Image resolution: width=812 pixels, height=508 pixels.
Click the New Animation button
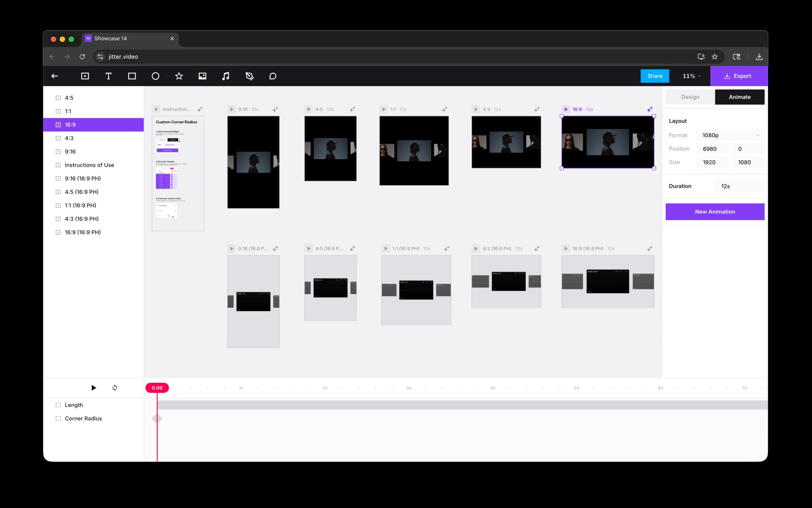coord(714,212)
